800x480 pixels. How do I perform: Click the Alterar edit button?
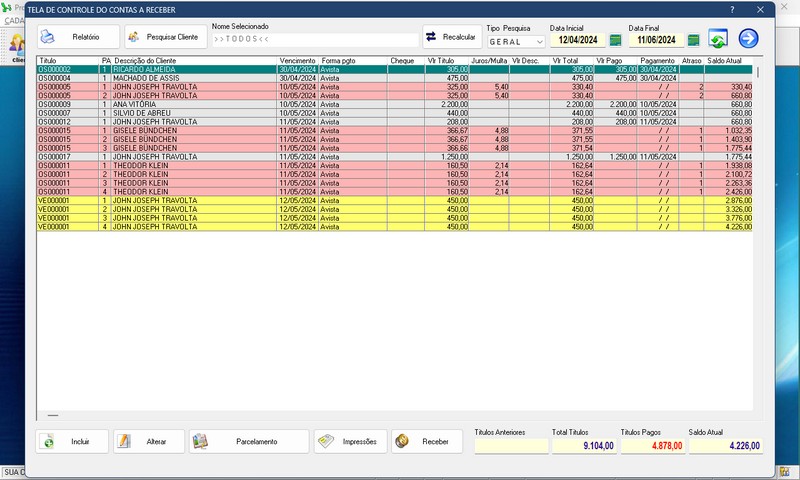coord(149,441)
